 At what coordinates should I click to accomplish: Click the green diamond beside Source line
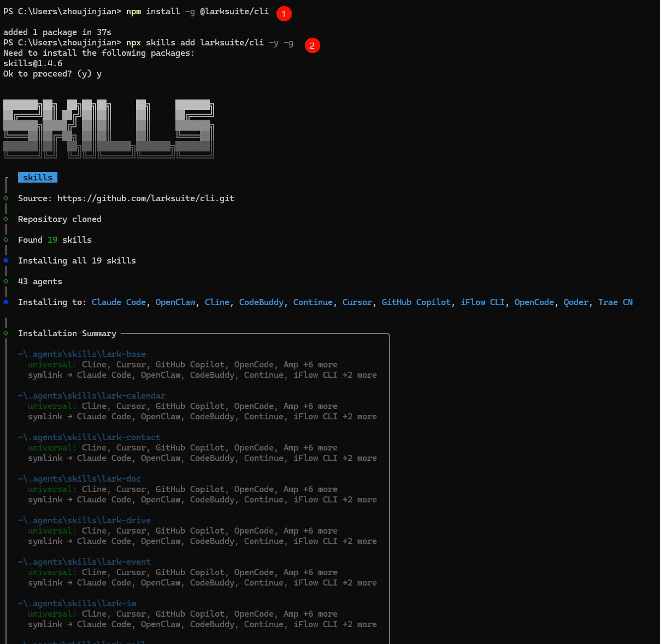(6, 198)
